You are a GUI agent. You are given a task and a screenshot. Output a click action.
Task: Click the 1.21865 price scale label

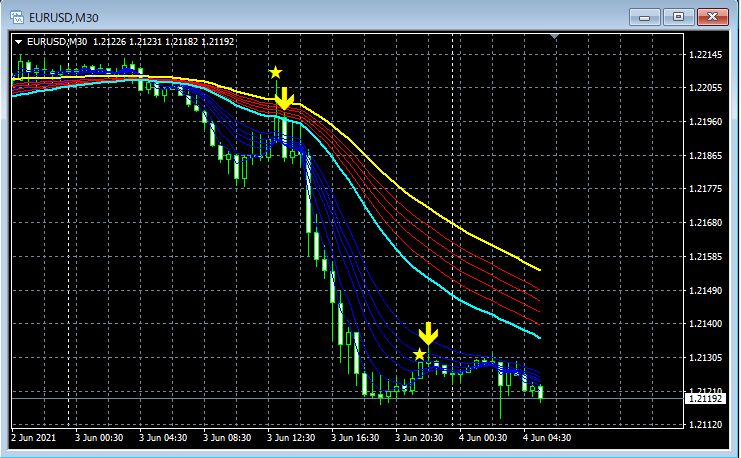click(x=706, y=156)
